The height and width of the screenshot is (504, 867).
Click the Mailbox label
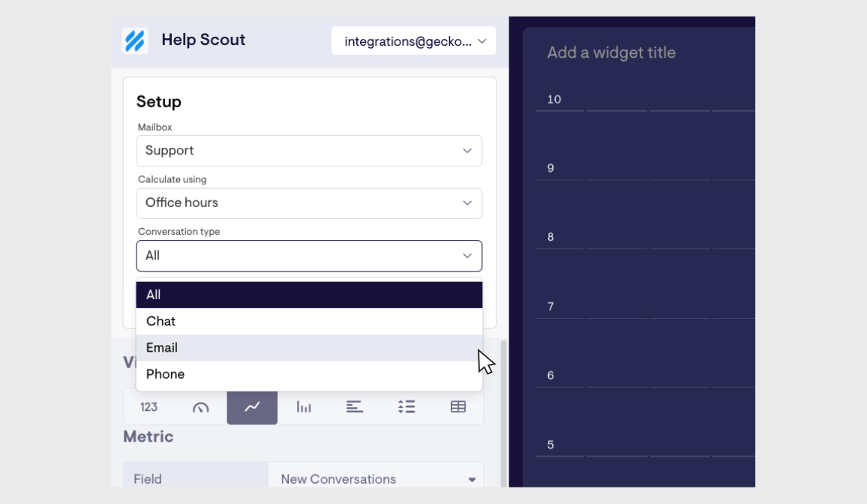pos(154,127)
